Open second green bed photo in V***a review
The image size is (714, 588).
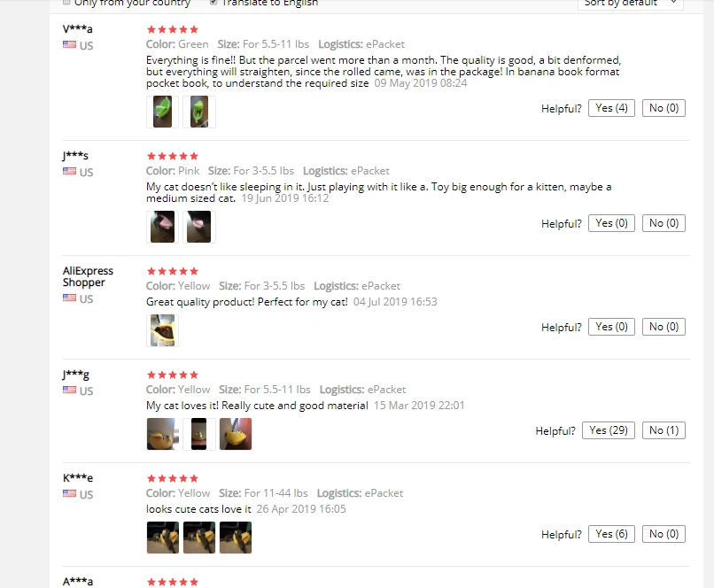tap(199, 112)
